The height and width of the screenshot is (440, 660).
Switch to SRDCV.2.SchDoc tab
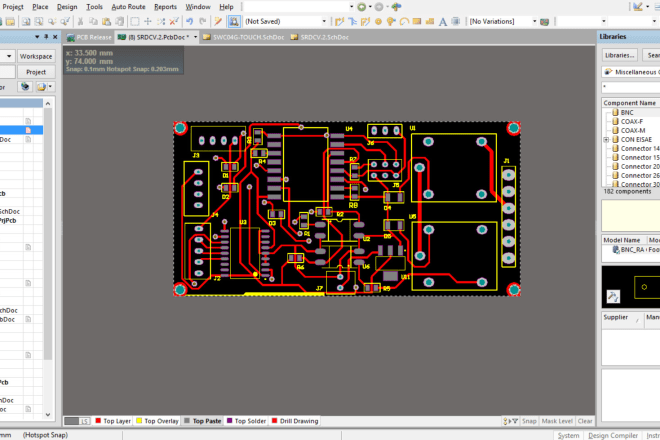tap(320, 37)
